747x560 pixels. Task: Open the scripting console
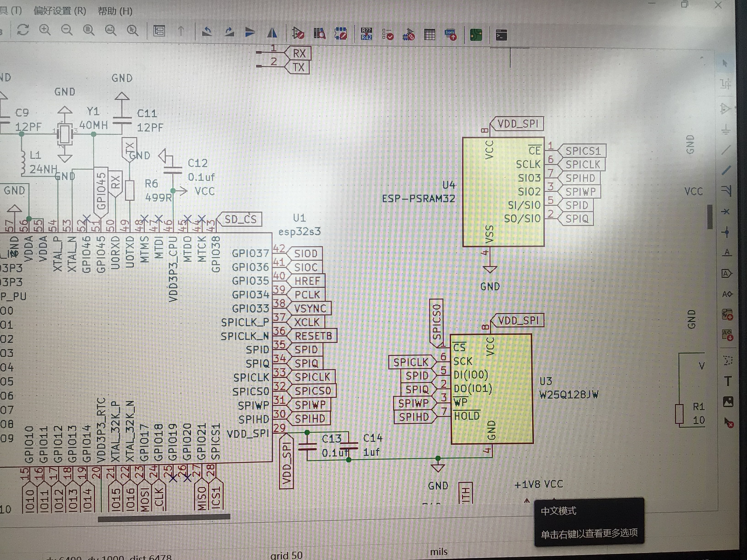pos(501,35)
